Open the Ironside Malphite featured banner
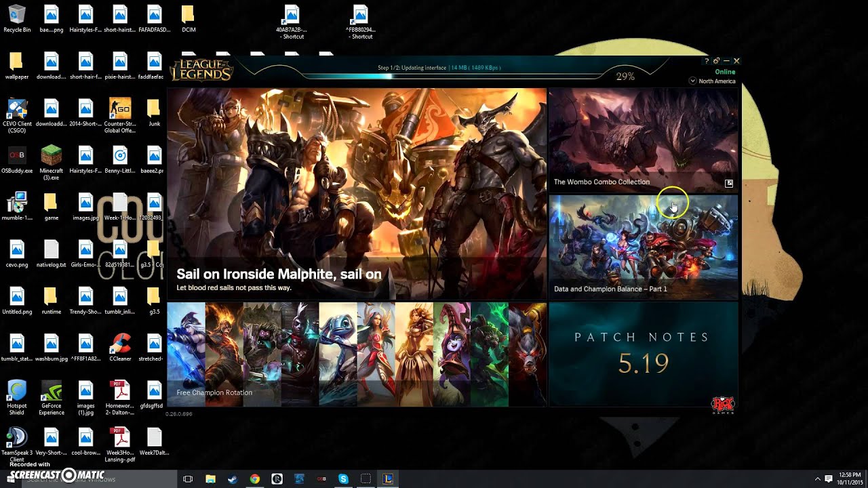868x488 pixels. (357, 194)
